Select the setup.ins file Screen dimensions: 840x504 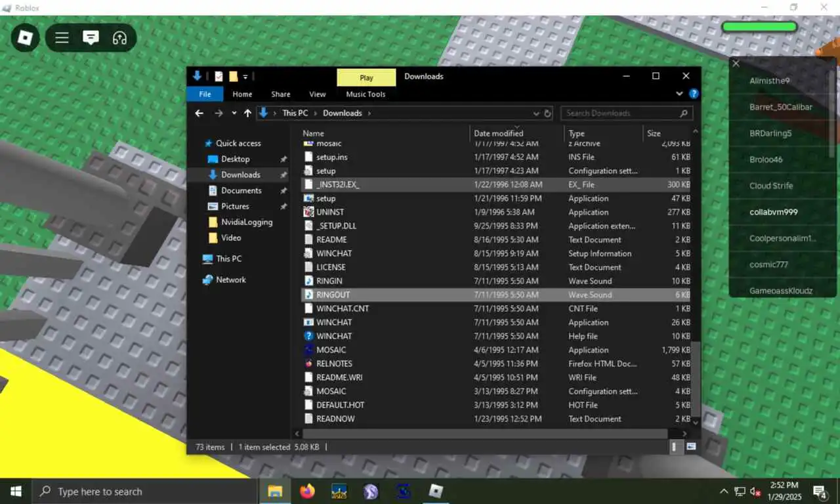point(497,157)
